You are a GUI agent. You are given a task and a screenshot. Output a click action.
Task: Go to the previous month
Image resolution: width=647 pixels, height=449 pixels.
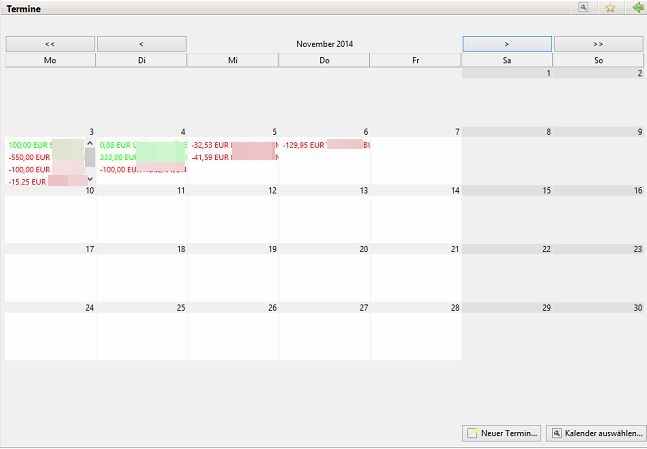[x=141, y=44]
